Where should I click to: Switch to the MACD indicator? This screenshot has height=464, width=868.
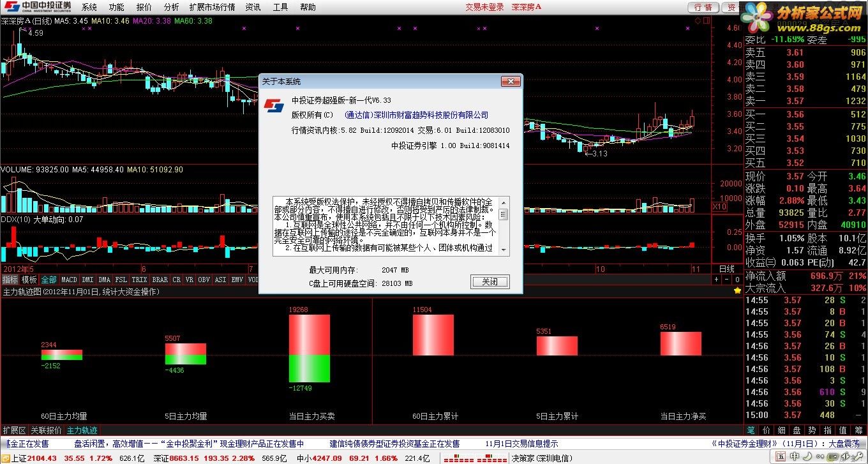tap(69, 280)
